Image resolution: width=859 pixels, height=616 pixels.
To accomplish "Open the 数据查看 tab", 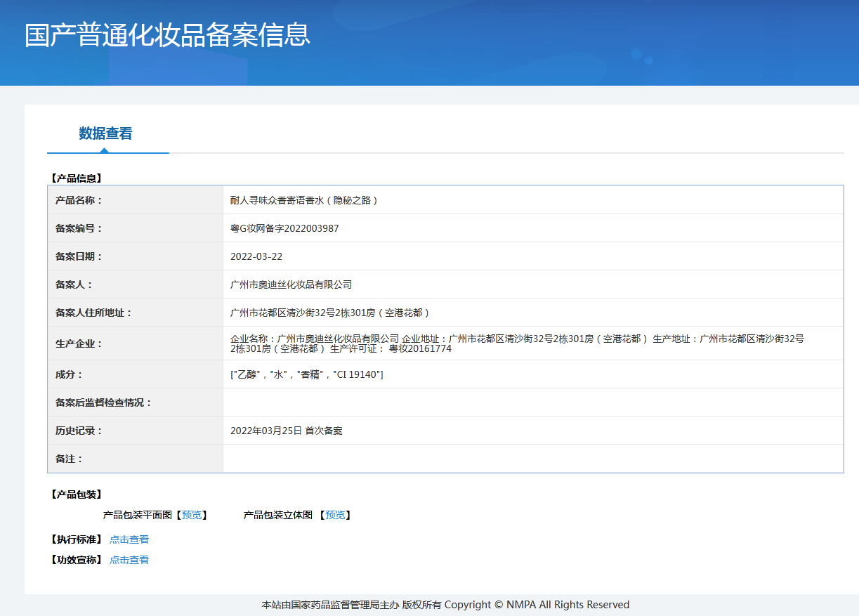I will point(107,133).
